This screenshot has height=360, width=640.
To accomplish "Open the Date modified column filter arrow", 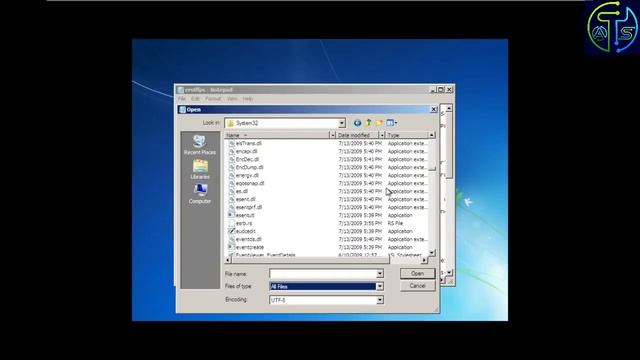I will [x=382, y=135].
